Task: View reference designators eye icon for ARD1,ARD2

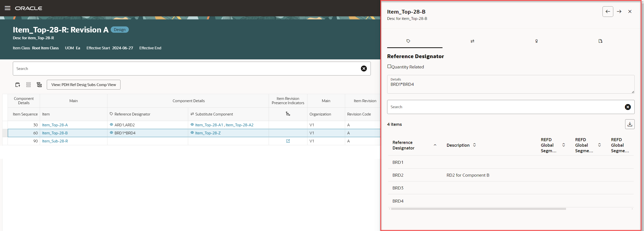Action: [111, 125]
